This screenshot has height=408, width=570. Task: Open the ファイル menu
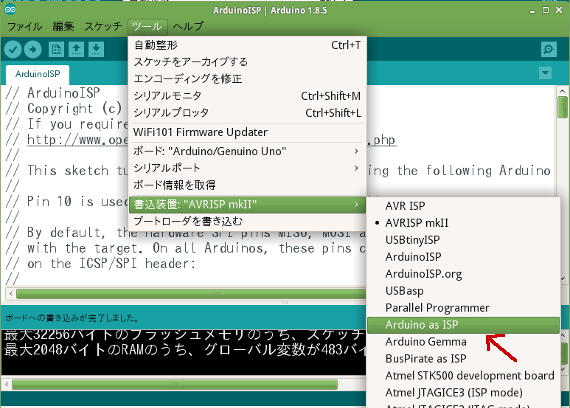[25, 27]
